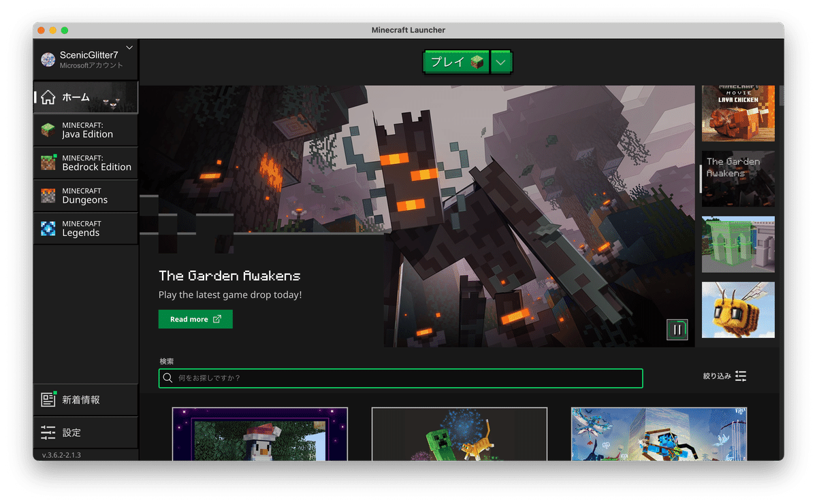Click the newspaper icon beside 新着情報
This screenshot has height=504, width=817.
(48, 400)
